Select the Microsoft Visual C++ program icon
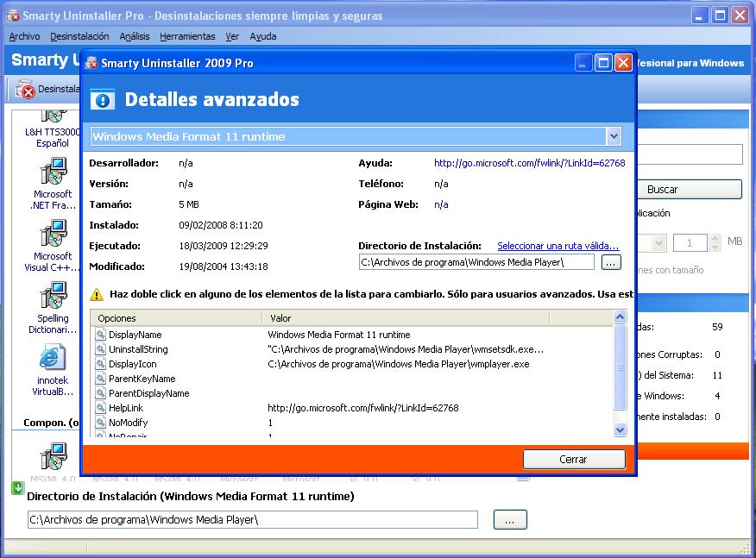The image size is (756, 558). point(53,233)
